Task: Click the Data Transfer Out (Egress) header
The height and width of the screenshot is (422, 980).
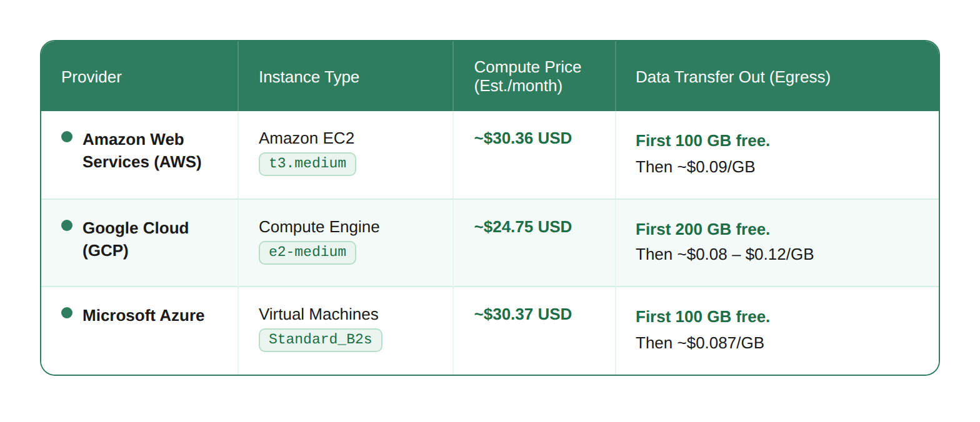Action: click(733, 77)
